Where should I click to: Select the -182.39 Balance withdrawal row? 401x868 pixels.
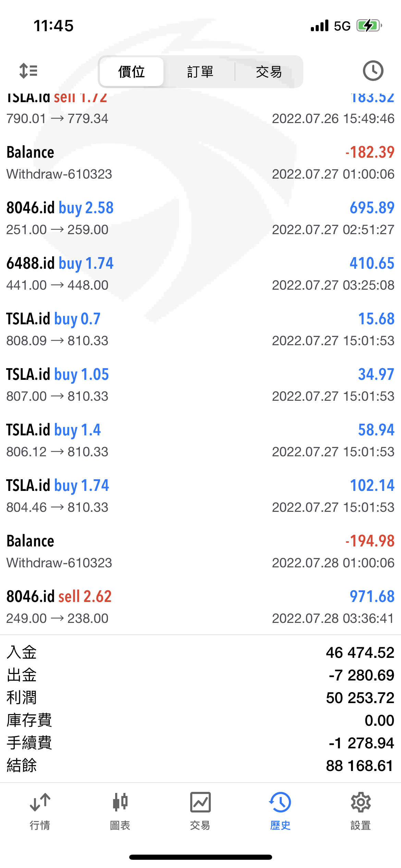tap(200, 162)
